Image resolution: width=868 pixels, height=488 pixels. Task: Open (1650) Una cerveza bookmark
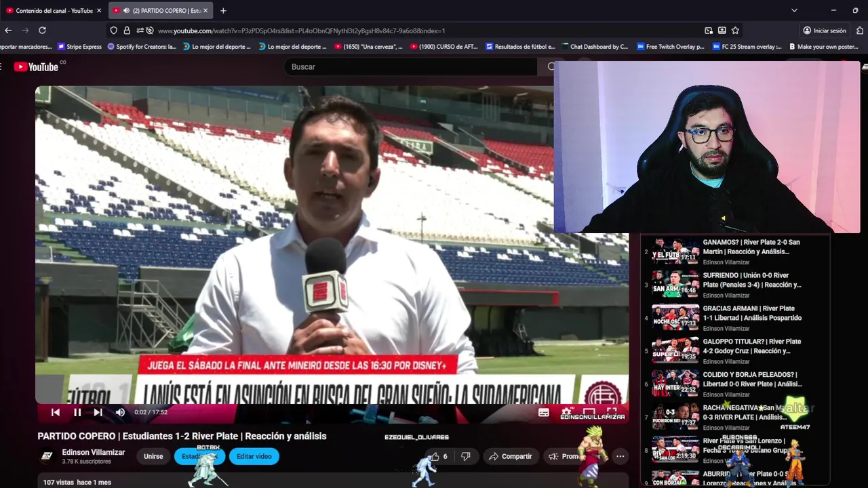point(368,47)
